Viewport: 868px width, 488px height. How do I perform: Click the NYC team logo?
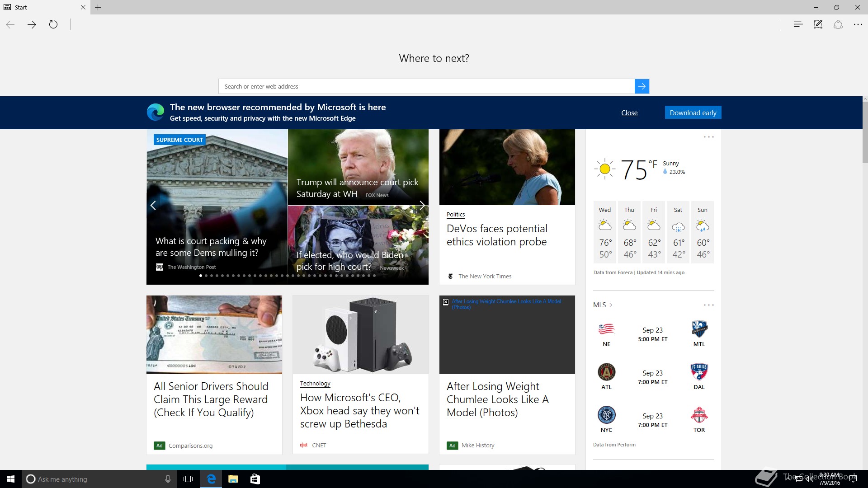click(x=606, y=415)
